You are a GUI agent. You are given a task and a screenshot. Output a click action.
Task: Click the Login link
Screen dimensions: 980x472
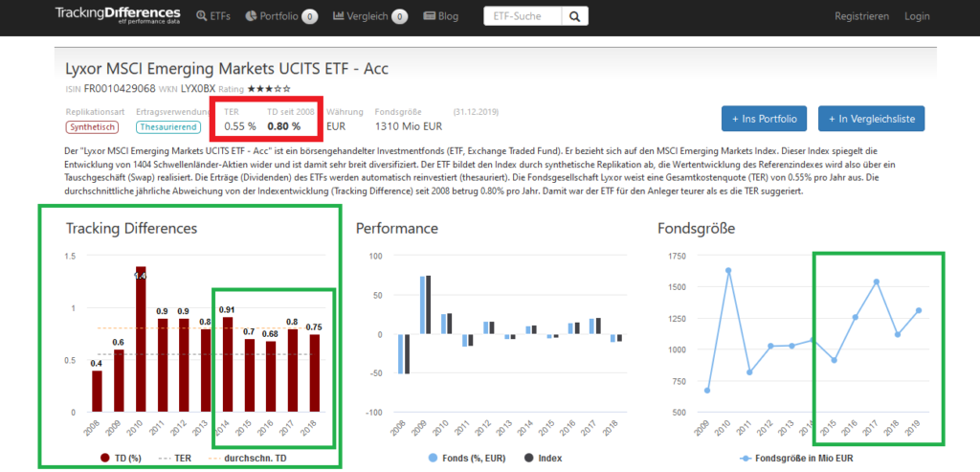(917, 16)
